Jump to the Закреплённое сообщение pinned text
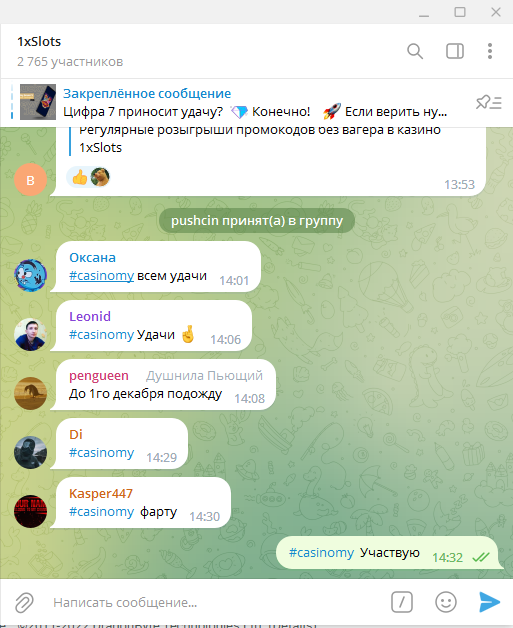 pyautogui.click(x=147, y=94)
